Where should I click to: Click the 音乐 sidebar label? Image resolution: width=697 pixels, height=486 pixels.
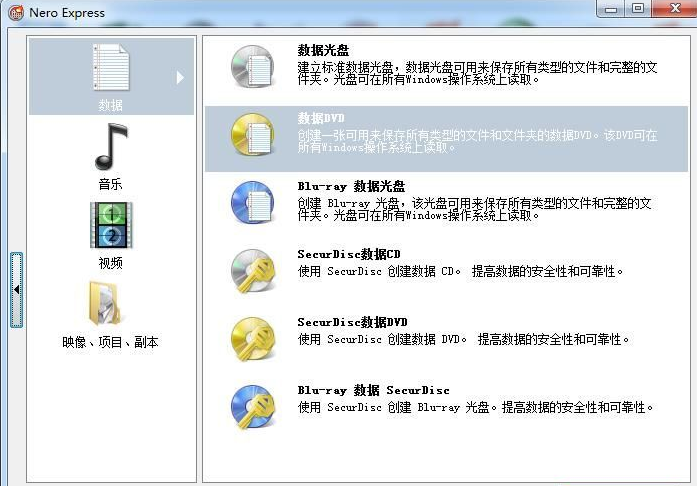coord(110,184)
